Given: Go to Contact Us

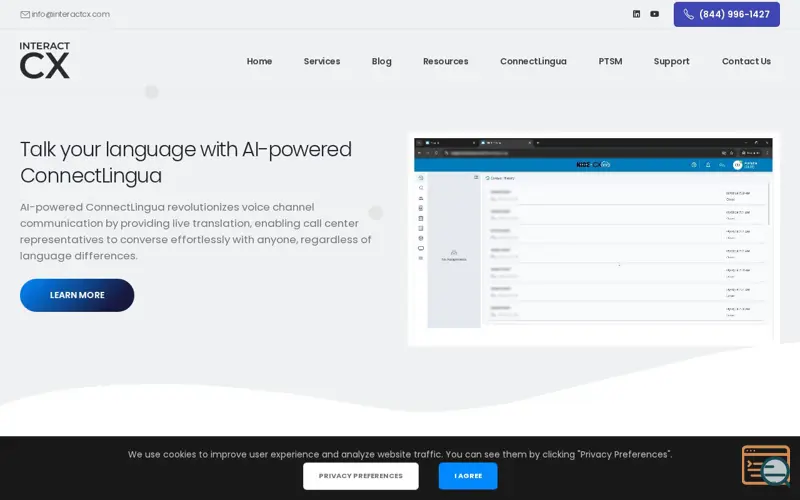Looking at the screenshot, I should click(746, 61).
